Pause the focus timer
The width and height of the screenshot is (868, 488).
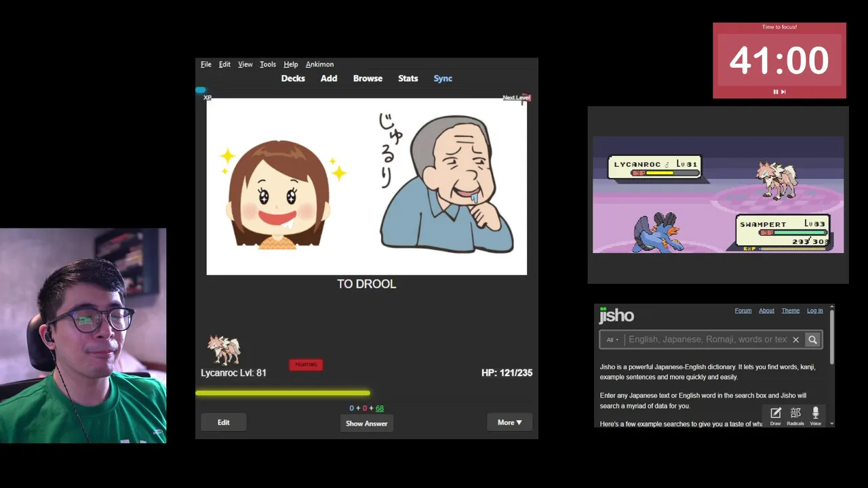coord(775,91)
